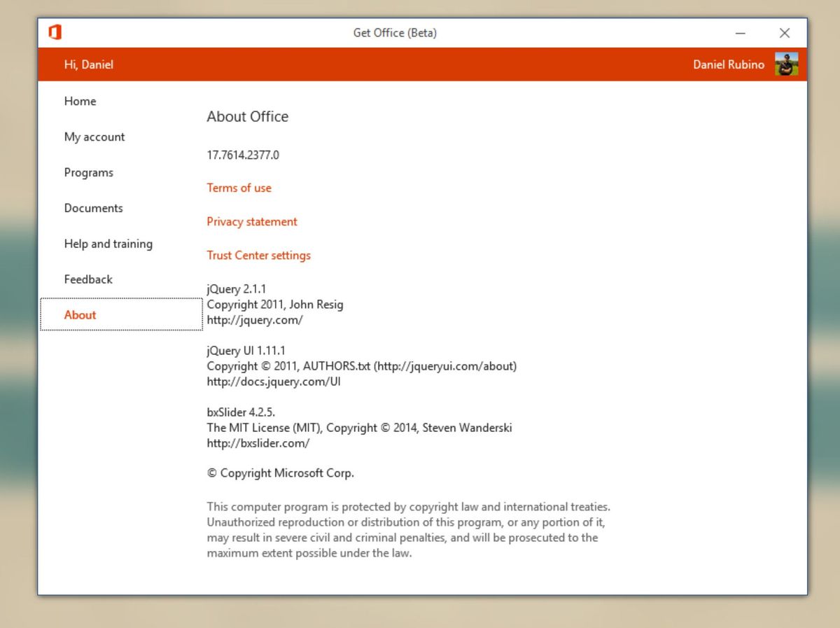Click the Get Office (Beta) title bar
The image size is (840, 628).
point(395,33)
